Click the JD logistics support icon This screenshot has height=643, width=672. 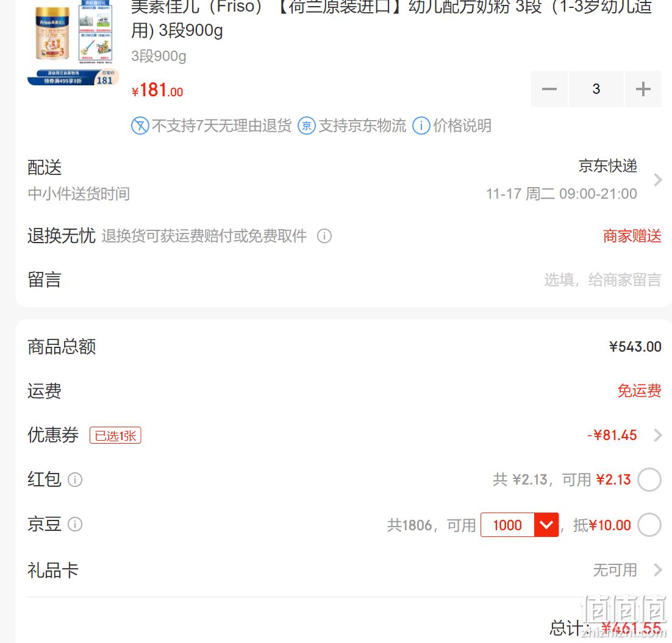pos(307,126)
